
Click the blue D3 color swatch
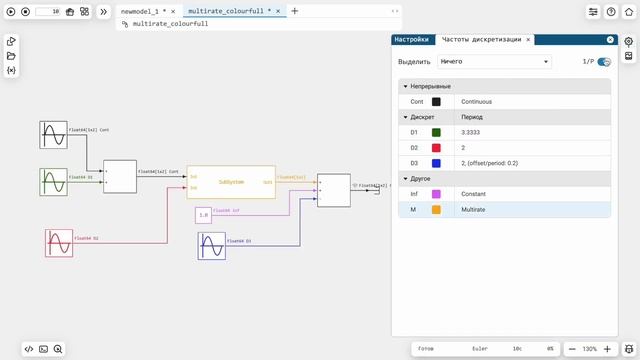pyautogui.click(x=436, y=163)
